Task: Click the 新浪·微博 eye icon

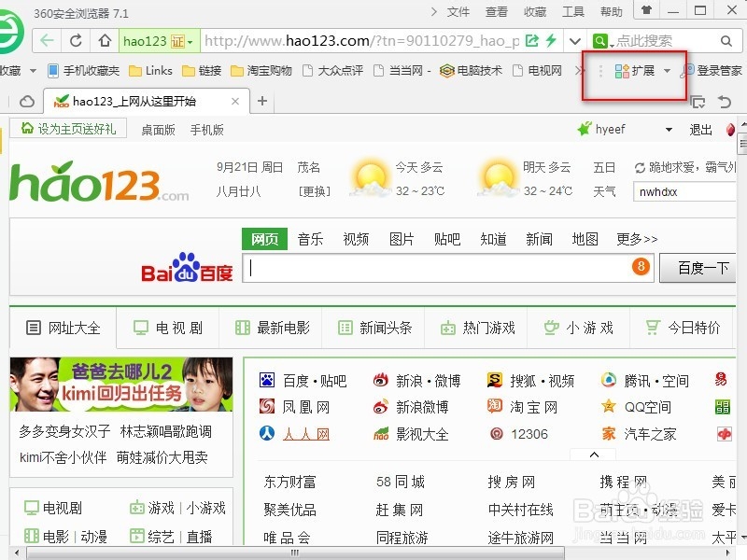Action: point(380,380)
